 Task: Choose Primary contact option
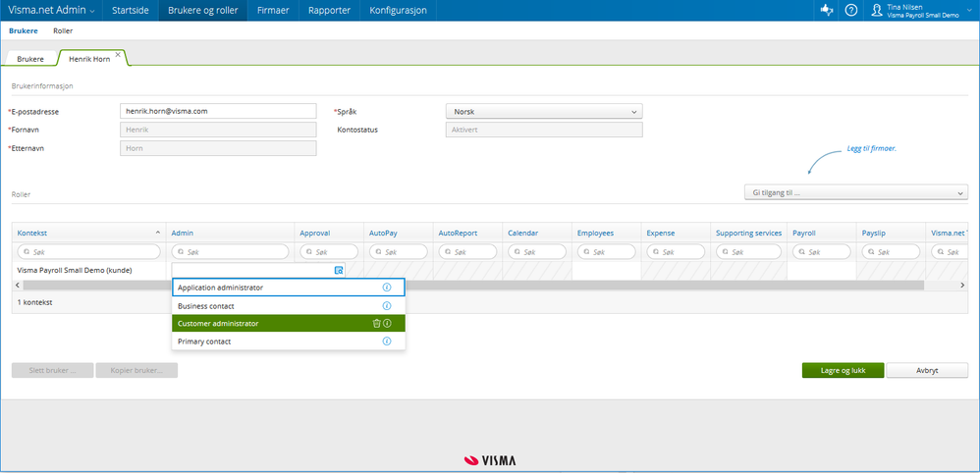pos(288,342)
